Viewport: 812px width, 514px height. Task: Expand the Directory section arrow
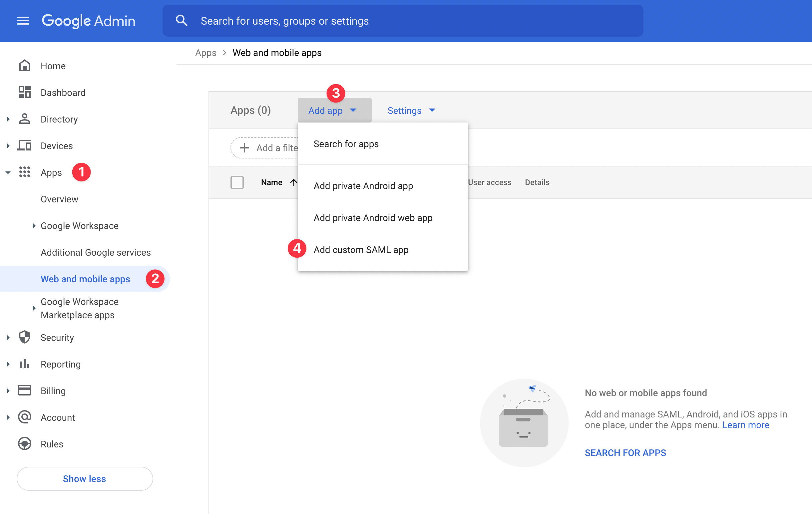[8, 119]
